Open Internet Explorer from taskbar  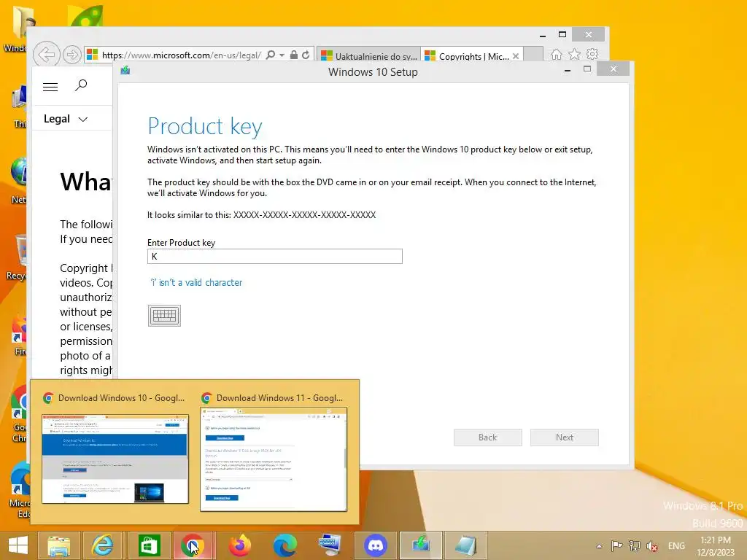[103, 545]
